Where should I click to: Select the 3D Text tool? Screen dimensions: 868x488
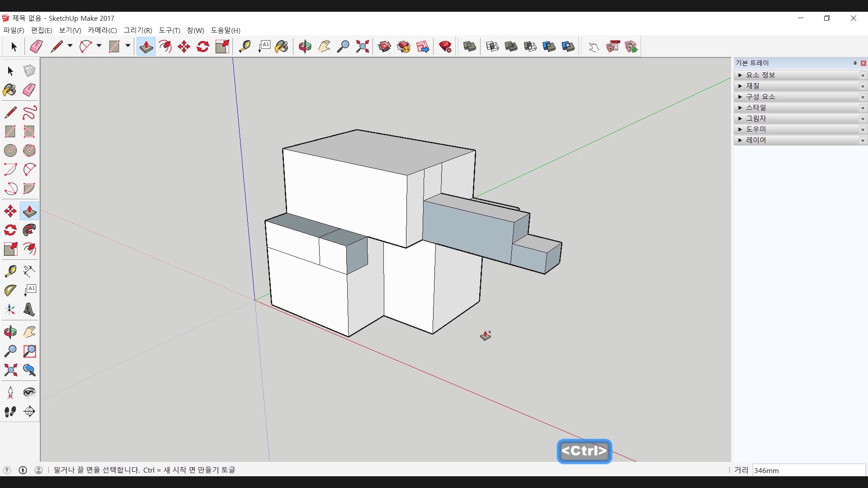coord(29,310)
